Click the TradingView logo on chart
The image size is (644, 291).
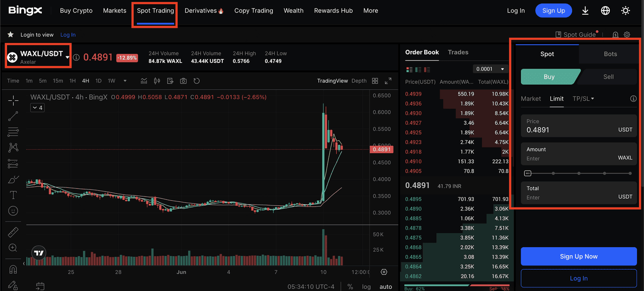coord(38,253)
